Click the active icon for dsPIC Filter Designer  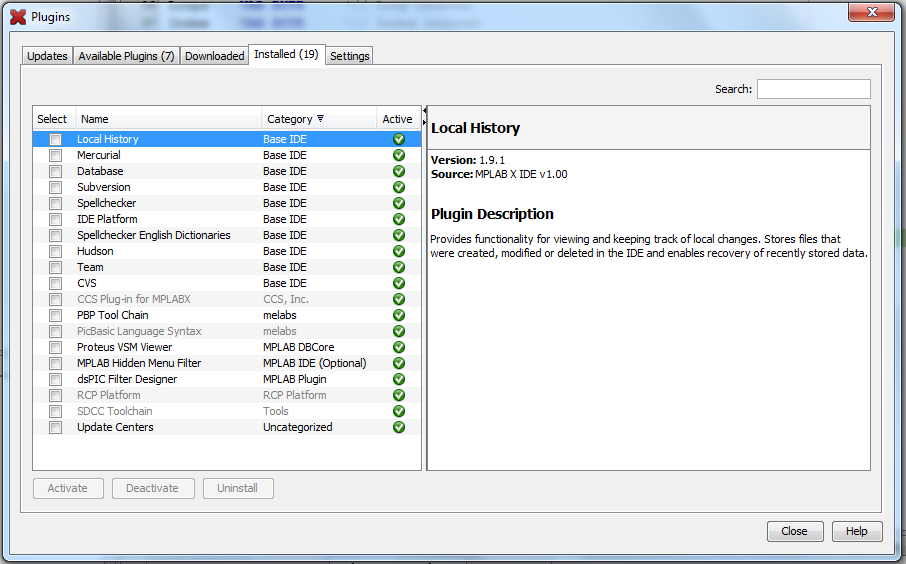(x=399, y=379)
